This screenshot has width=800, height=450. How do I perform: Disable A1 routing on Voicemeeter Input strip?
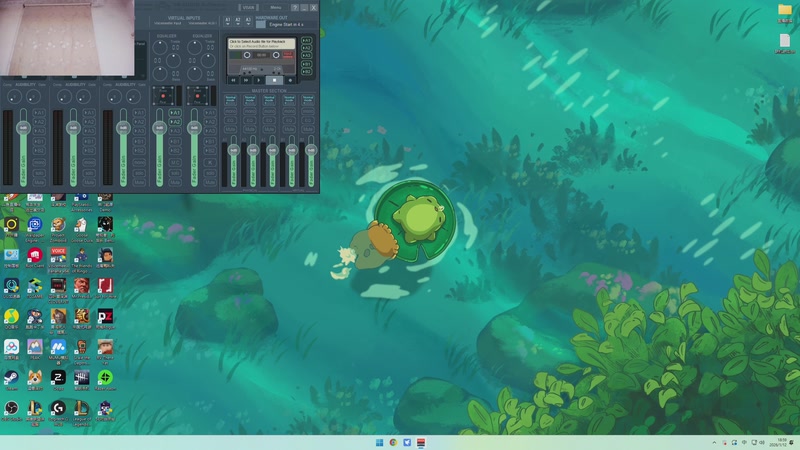click(175, 113)
